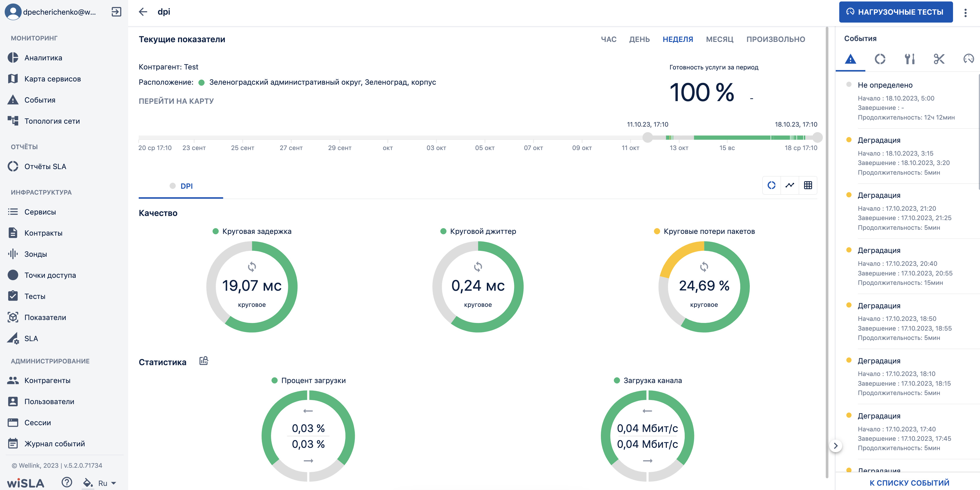
Task: Open the logout icon next to username
Action: coord(116,12)
